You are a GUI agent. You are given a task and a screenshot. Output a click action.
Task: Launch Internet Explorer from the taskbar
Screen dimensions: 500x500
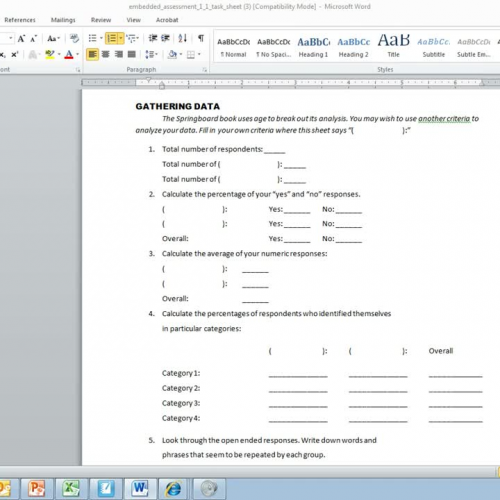(174, 489)
